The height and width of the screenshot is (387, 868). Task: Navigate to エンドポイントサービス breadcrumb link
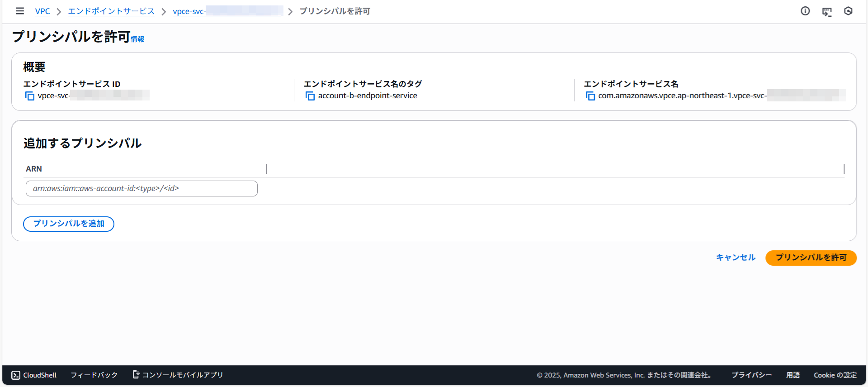pyautogui.click(x=111, y=11)
